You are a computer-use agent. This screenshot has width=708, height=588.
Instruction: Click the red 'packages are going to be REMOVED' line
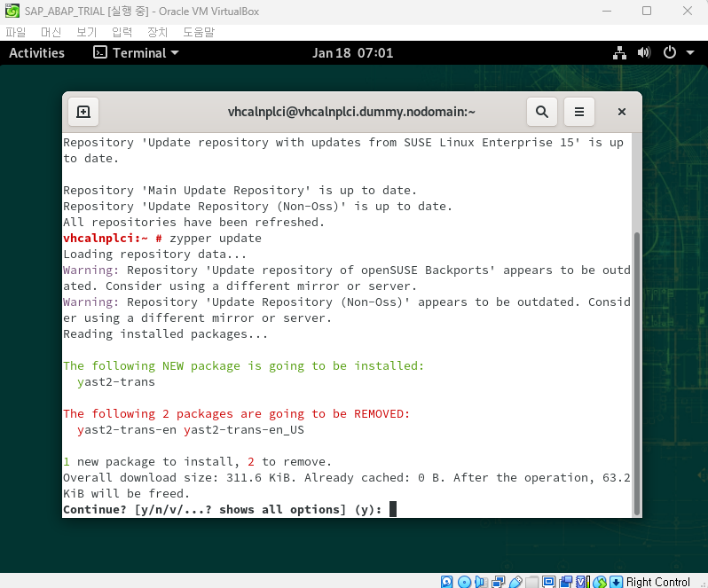(237, 414)
